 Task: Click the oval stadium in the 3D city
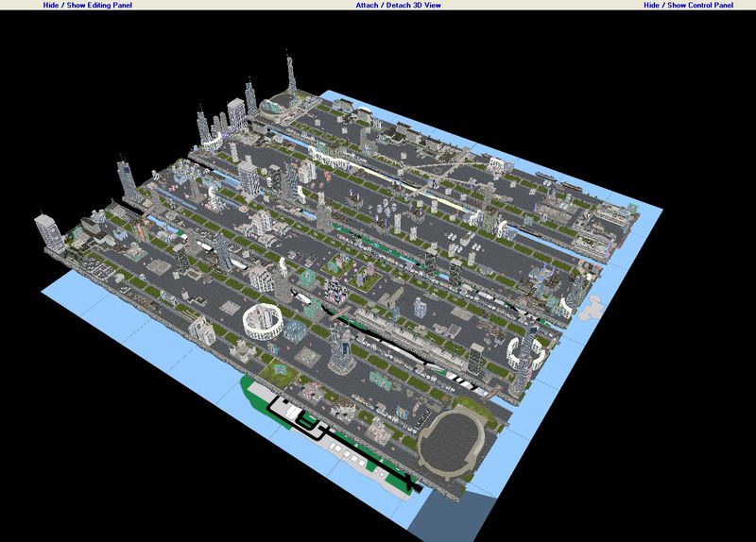(452, 442)
